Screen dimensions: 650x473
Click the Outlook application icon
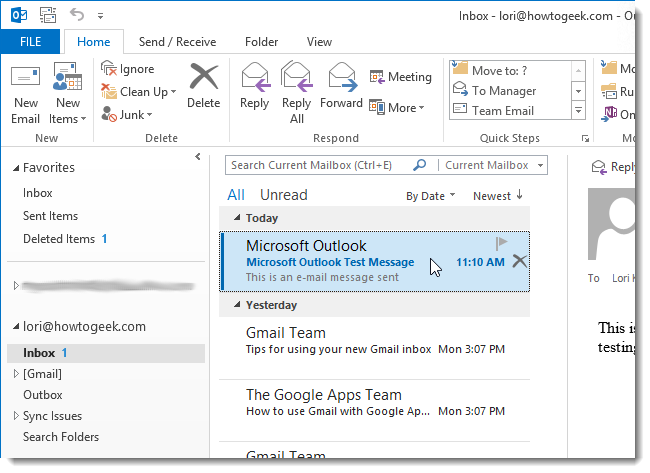19,15
